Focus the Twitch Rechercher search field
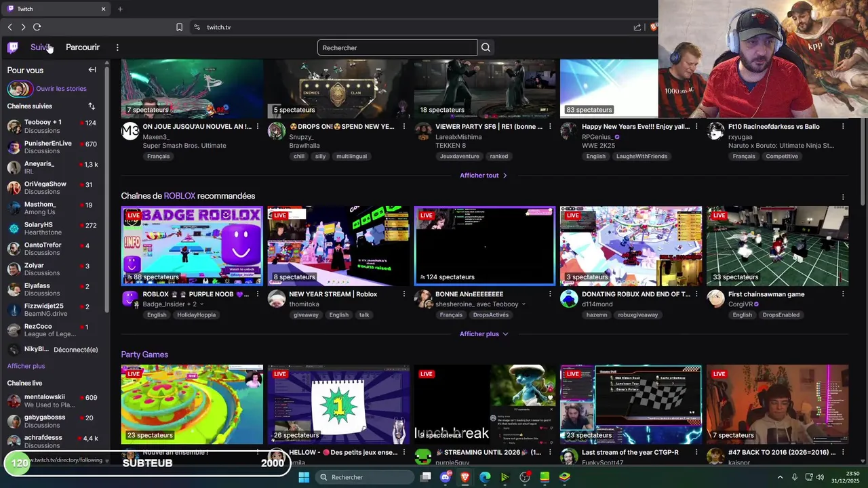 point(397,47)
